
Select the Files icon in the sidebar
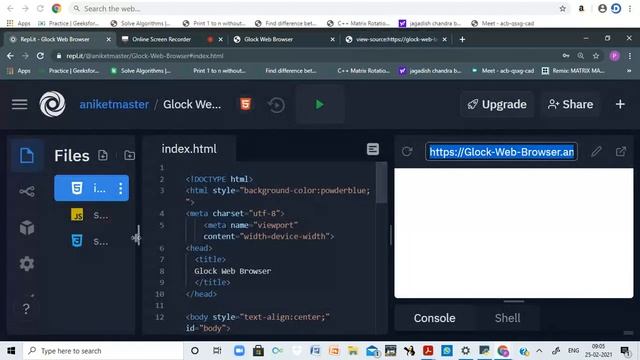point(27,156)
